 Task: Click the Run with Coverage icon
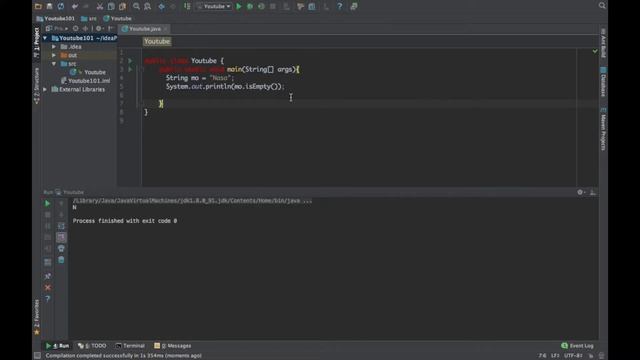pyautogui.click(x=261, y=6)
